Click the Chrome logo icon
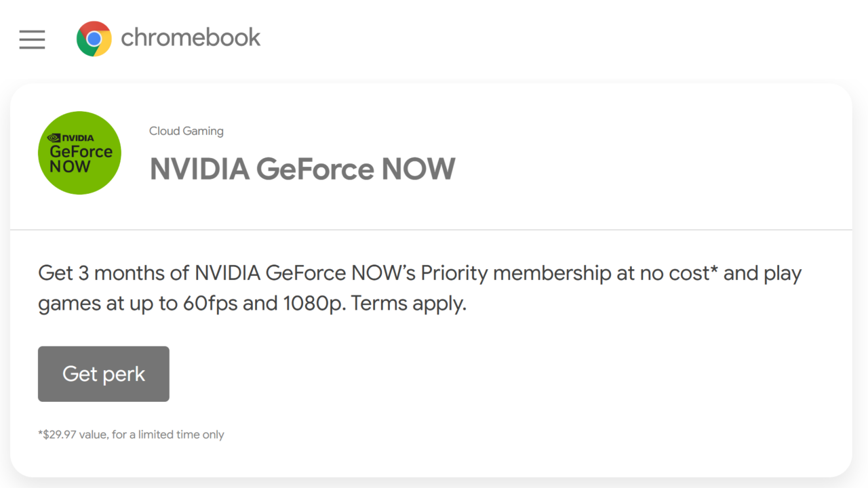The image size is (868, 488). (x=94, y=39)
